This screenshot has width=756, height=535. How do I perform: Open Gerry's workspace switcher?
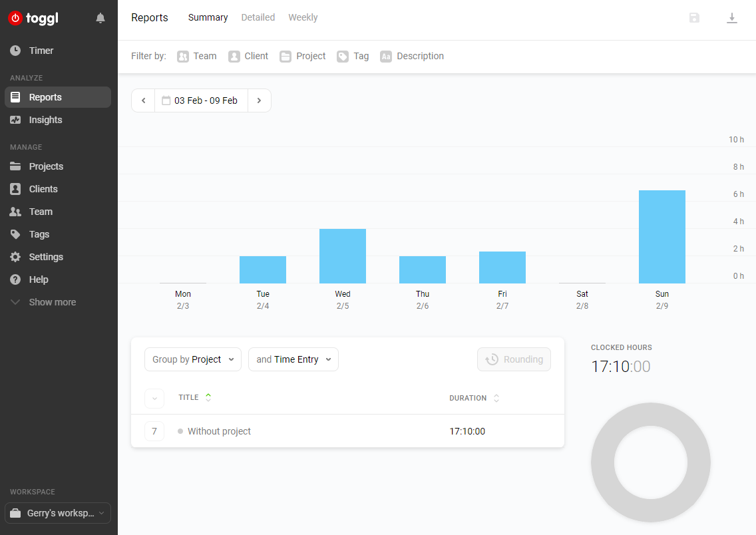(x=58, y=513)
